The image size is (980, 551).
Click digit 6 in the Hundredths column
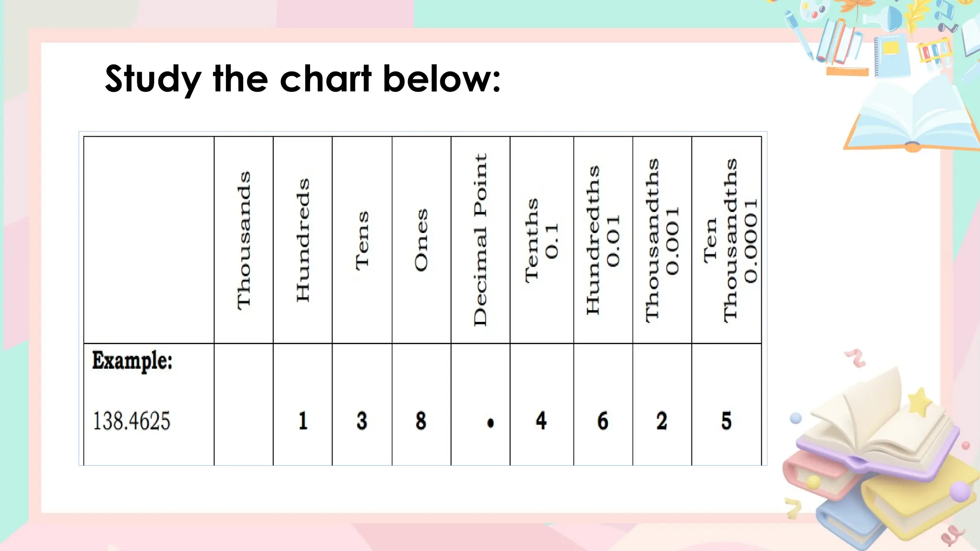point(602,421)
